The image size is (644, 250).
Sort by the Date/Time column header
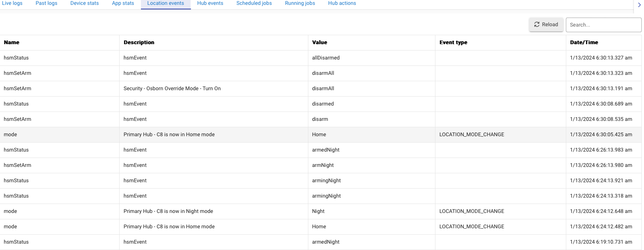tap(584, 43)
